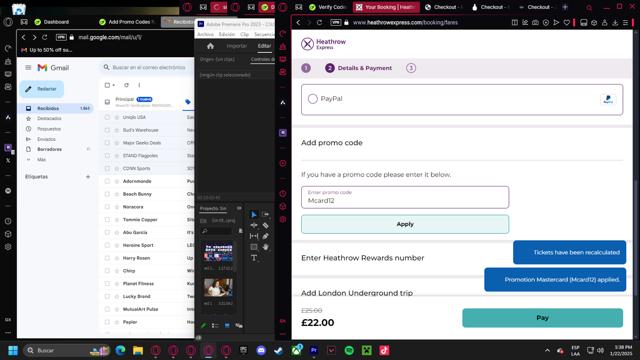The height and width of the screenshot is (360, 640).
Task: Open Premiere Edición menu
Action: (x=227, y=34)
